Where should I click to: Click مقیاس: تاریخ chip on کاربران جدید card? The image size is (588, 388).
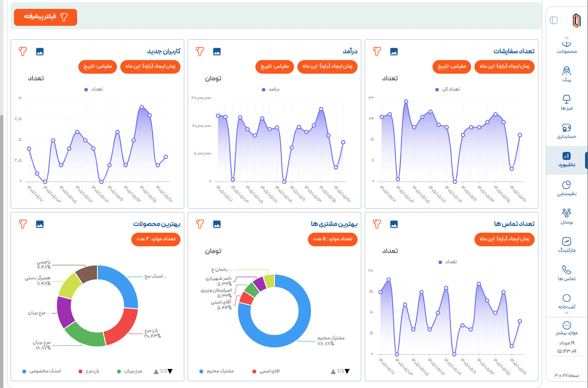tap(97, 66)
